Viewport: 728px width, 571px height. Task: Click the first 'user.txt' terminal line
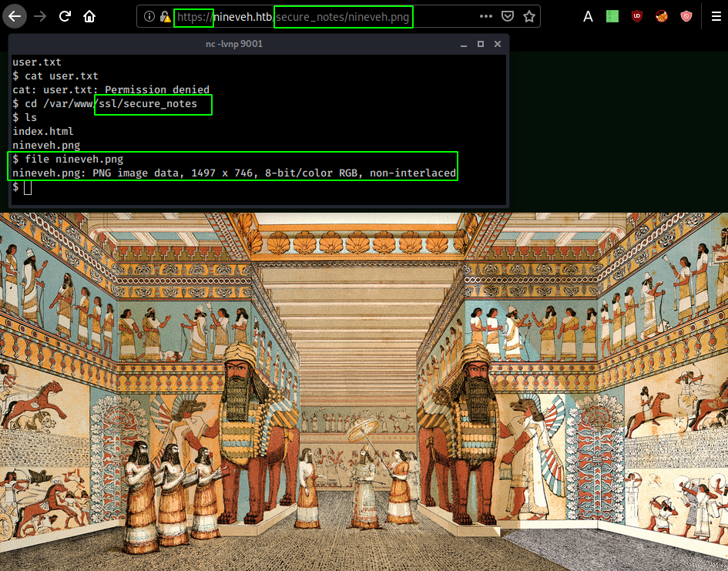tap(37, 62)
